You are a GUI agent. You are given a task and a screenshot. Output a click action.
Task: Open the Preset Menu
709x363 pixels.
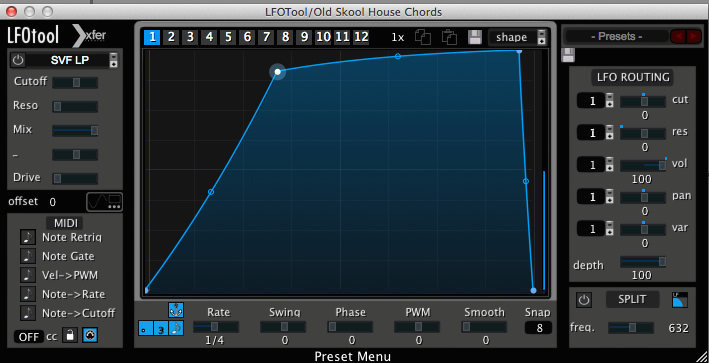point(353,356)
